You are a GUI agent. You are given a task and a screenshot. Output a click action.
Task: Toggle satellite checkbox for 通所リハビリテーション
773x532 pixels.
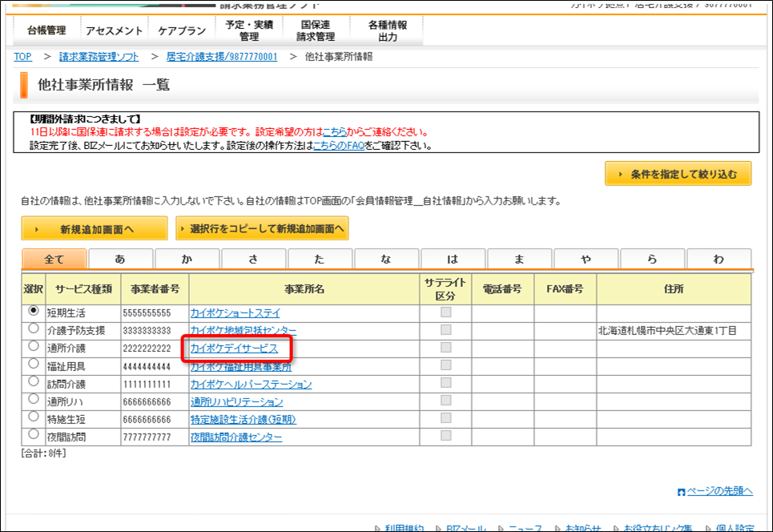tap(445, 401)
